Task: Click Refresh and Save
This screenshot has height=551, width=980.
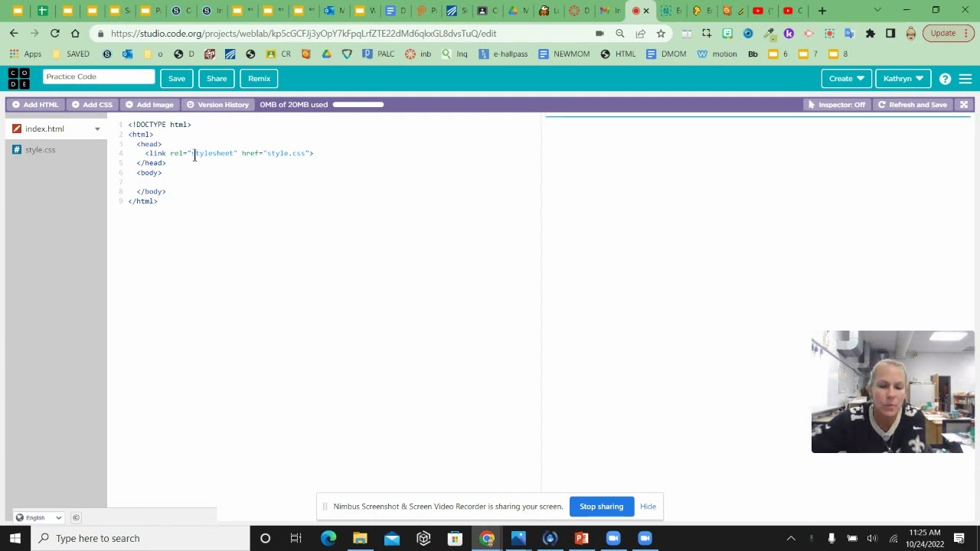Action: click(x=912, y=105)
